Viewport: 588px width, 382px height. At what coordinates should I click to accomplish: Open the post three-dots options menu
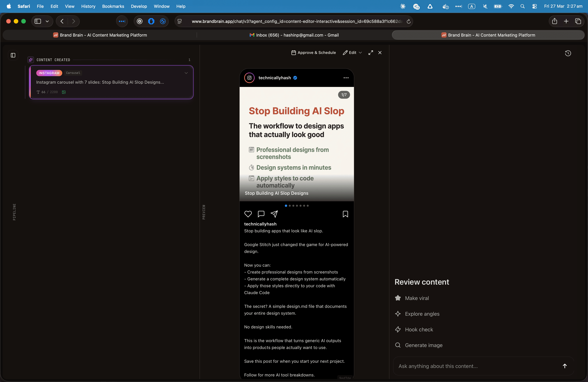346,78
